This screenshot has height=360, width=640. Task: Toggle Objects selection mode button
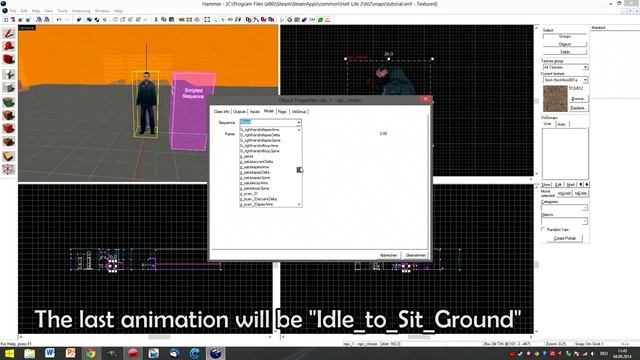pyautogui.click(x=565, y=44)
